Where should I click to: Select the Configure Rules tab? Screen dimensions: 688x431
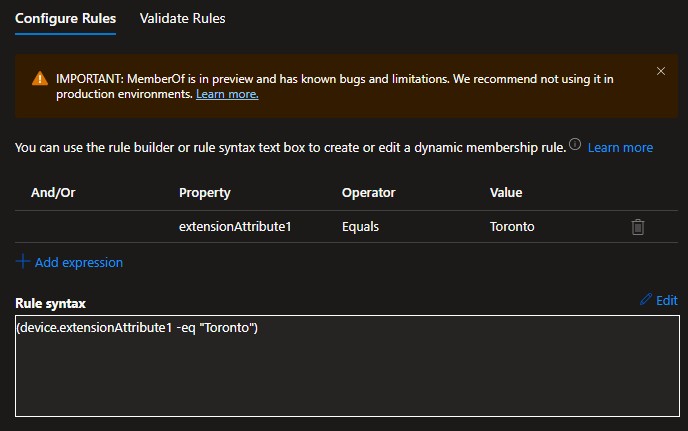tap(65, 18)
